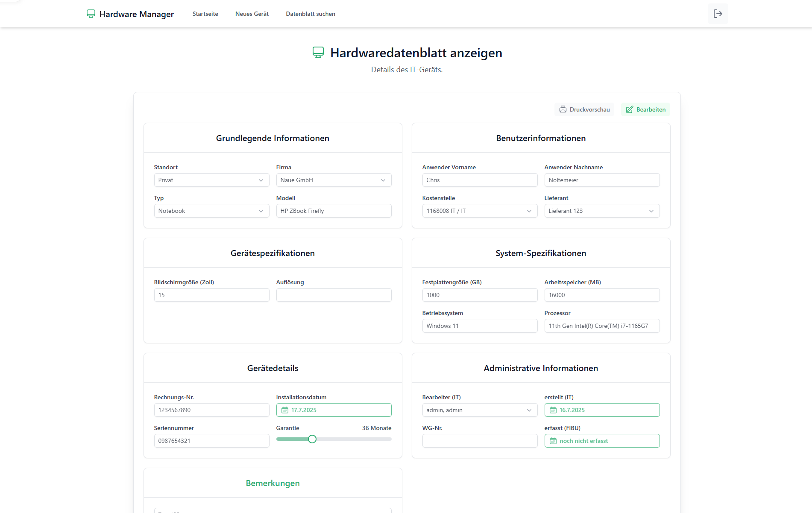
Task: Click the Betriebssystem field with Windows 11
Action: click(x=480, y=326)
